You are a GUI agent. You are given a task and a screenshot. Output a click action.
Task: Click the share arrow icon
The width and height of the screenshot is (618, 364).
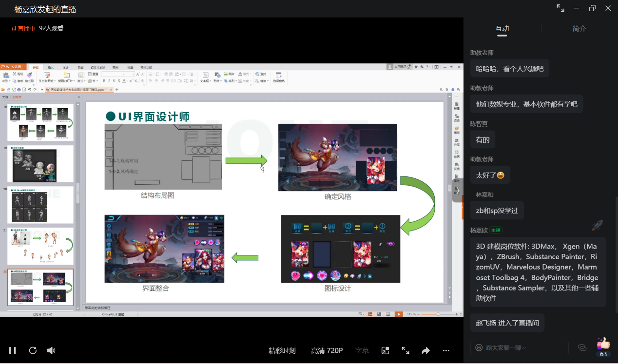[x=425, y=350]
